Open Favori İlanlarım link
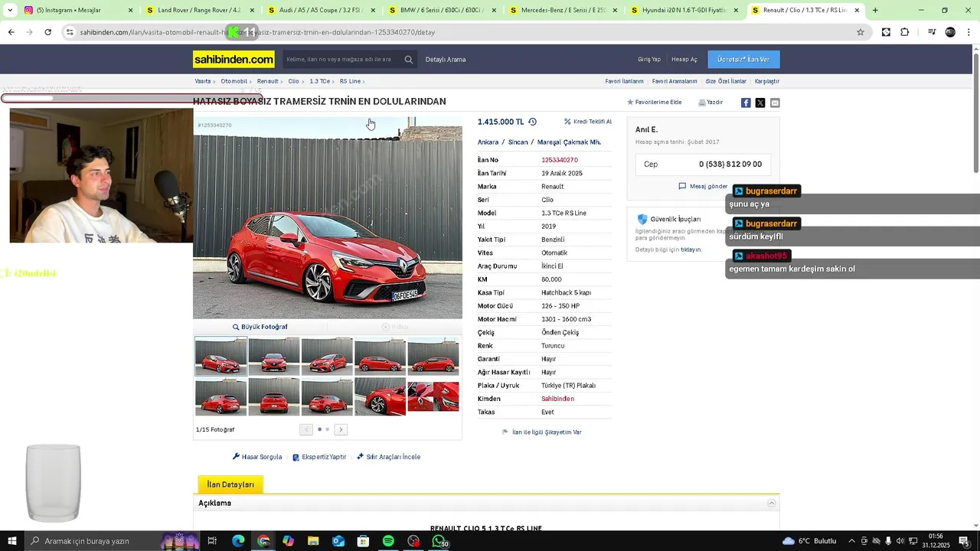This screenshot has height=551, width=980. [x=624, y=81]
